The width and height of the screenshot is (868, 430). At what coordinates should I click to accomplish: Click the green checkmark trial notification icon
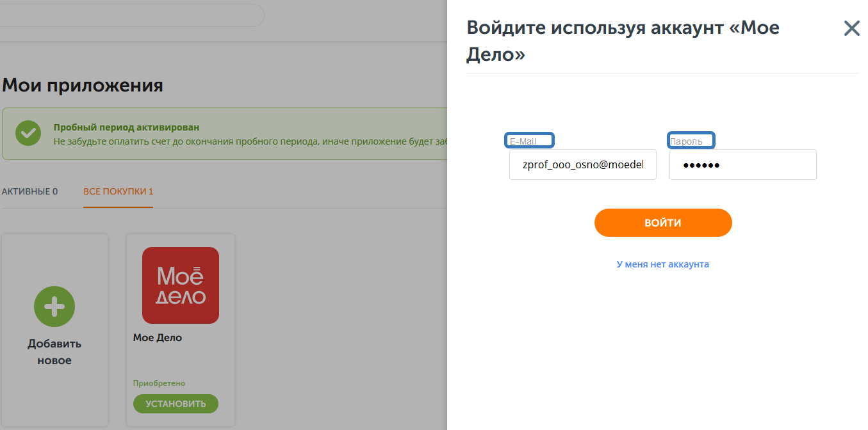(x=28, y=133)
